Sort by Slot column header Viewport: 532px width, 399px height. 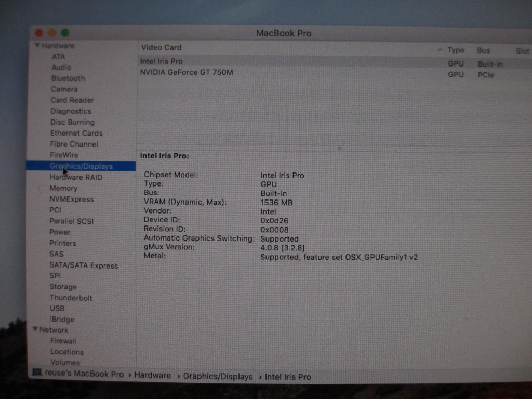[522, 51]
